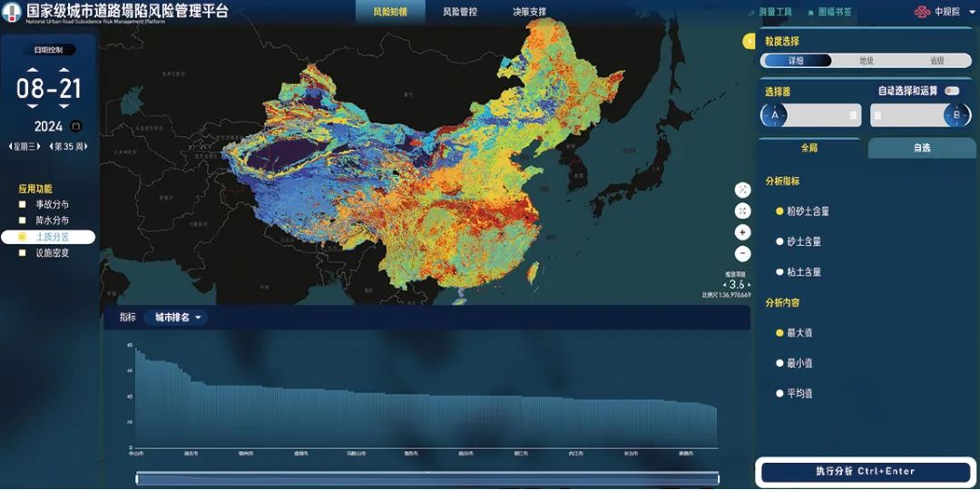980x490 pixels.
Task: Toggle the 自动选择和运算 switch
Action: point(951,91)
